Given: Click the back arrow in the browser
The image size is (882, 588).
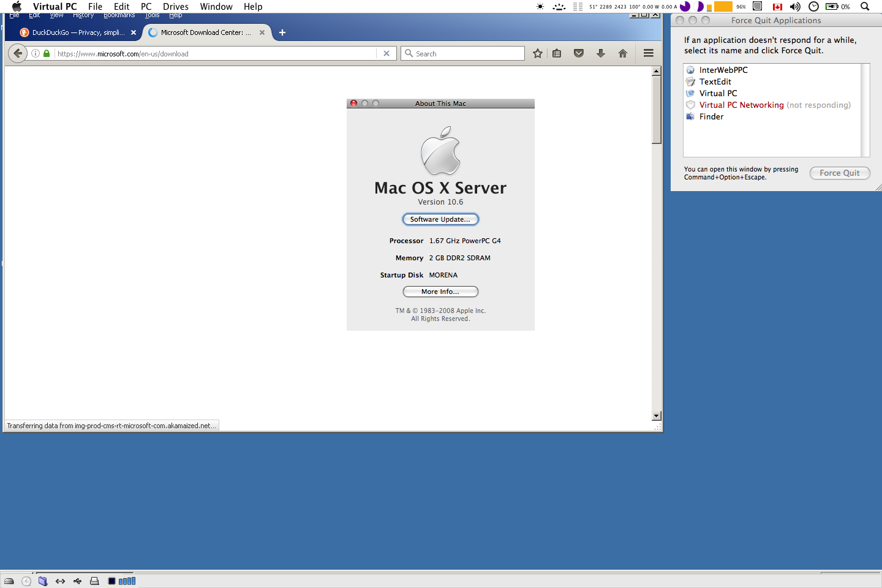Looking at the screenshot, I should 18,53.
